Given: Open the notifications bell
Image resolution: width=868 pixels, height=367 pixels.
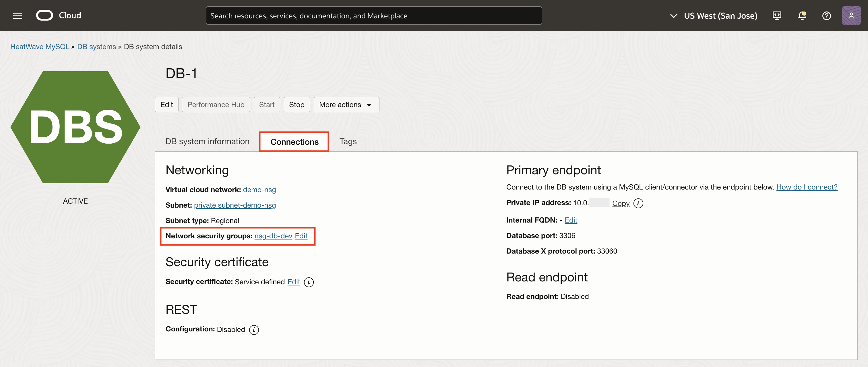Looking at the screenshot, I should click(x=802, y=16).
